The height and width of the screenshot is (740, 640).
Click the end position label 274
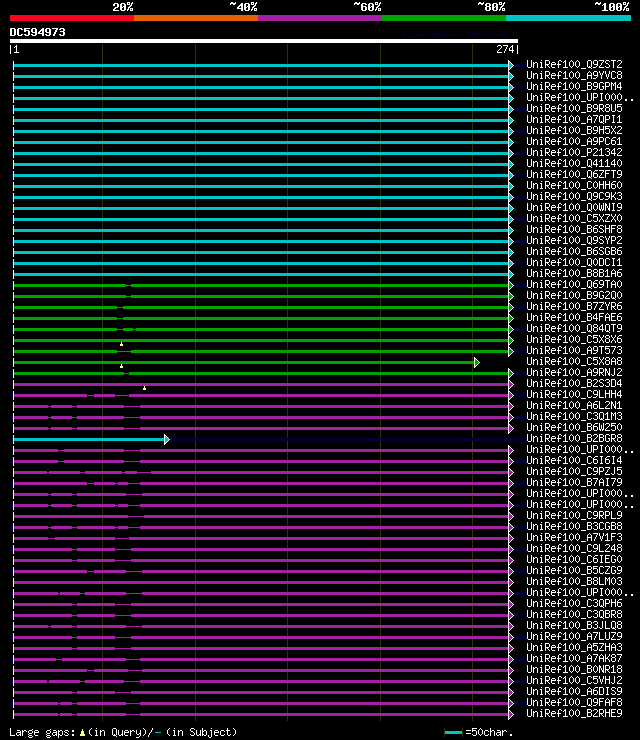505,49
